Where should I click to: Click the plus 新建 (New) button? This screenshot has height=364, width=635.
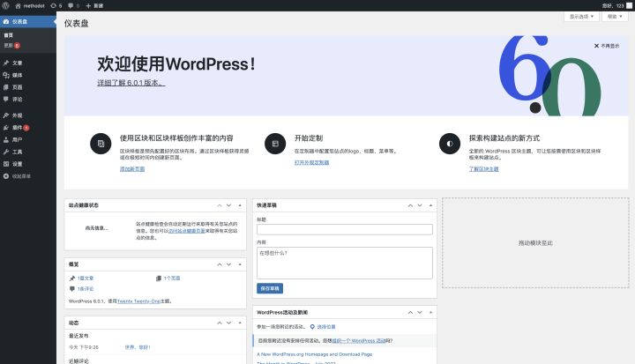tap(94, 5)
